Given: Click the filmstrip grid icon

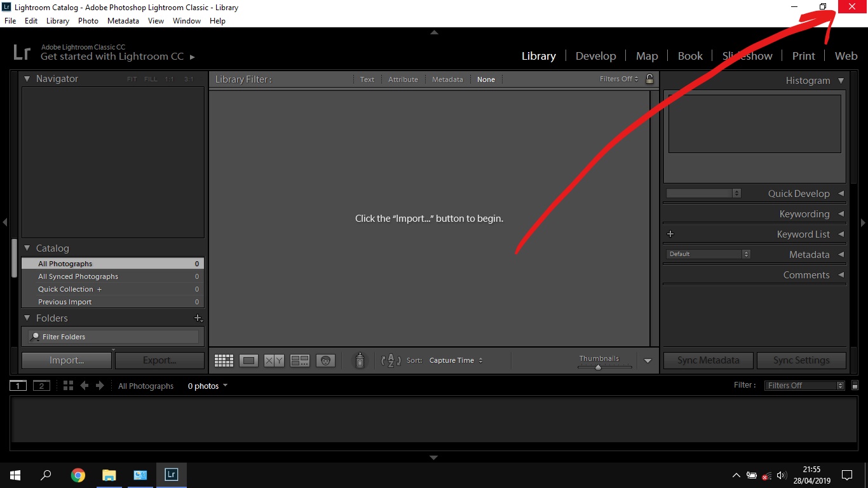Looking at the screenshot, I should click(68, 385).
